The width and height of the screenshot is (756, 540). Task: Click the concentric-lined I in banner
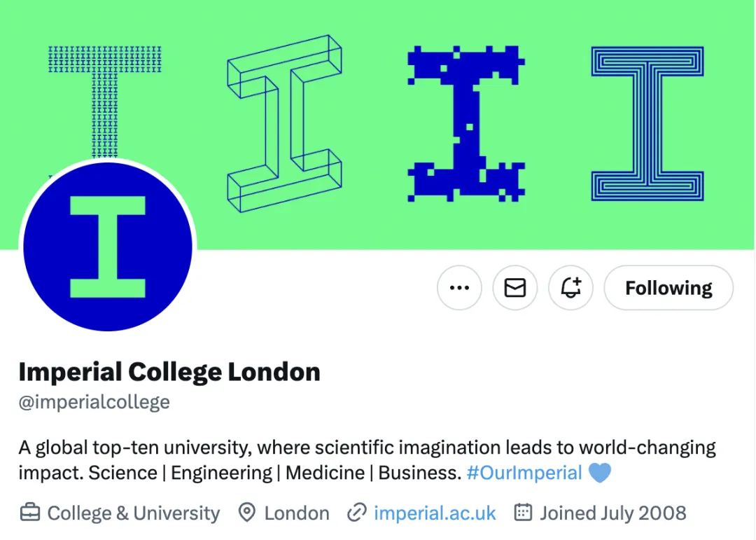(x=647, y=123)
